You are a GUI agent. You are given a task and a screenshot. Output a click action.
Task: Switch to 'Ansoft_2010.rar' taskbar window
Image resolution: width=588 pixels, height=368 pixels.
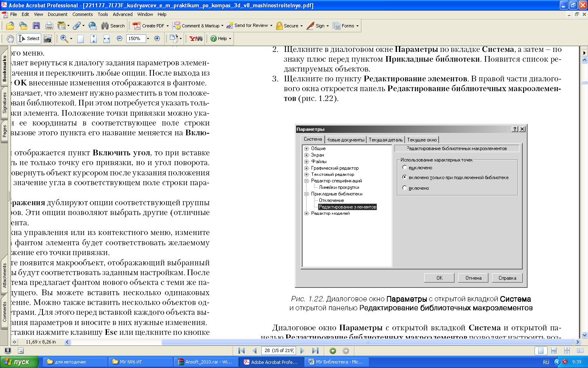pyautogui.click(x=206, y=362)
